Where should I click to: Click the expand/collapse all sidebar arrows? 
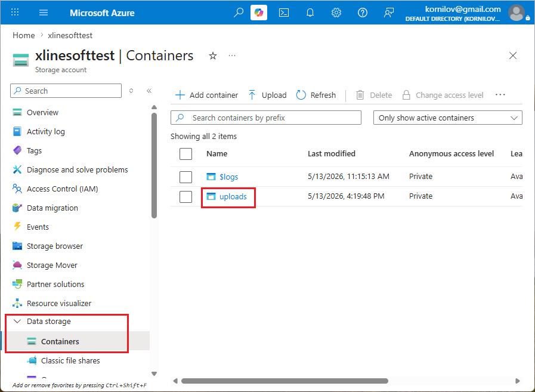[131, 91]
